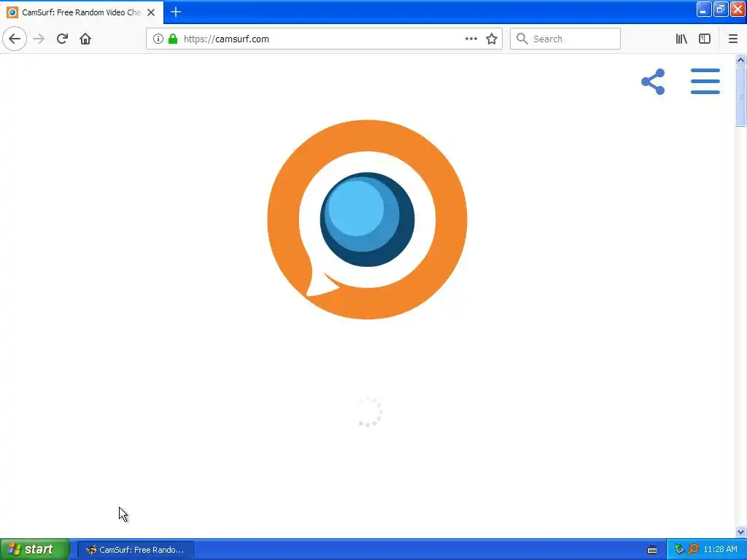Open the Library bookmarks icon
Viewport: 747px width, 560px height.
coord(681,39)
